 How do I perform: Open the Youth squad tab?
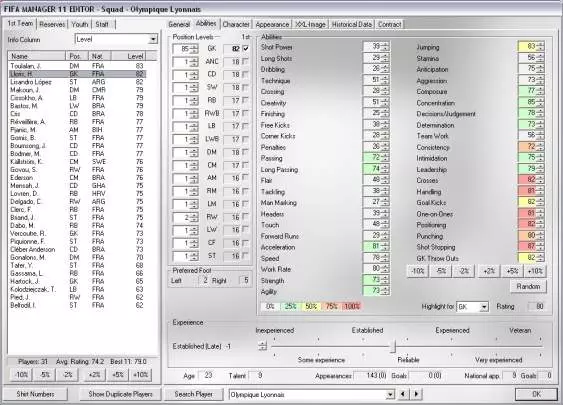pos(80,24)
